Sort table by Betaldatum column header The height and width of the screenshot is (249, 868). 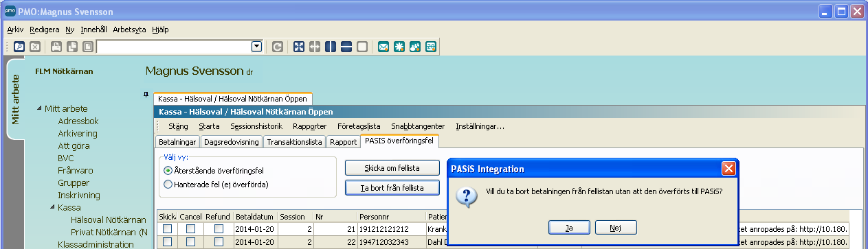(256, 216)
